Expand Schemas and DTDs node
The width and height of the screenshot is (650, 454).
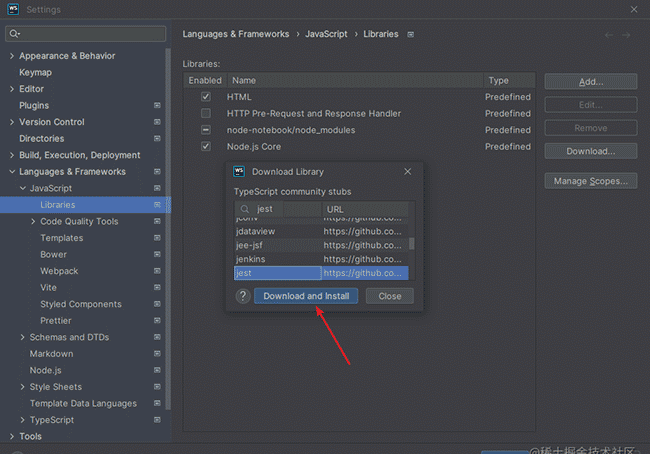(22, 337)
